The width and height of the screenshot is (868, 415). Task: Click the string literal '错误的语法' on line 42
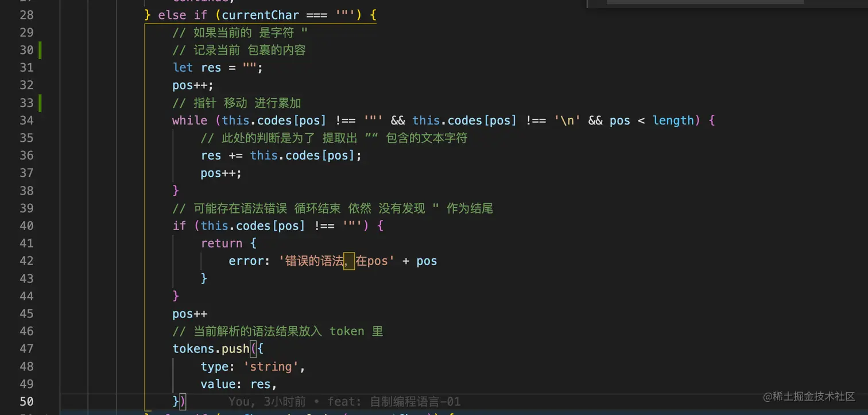(313, 261)
